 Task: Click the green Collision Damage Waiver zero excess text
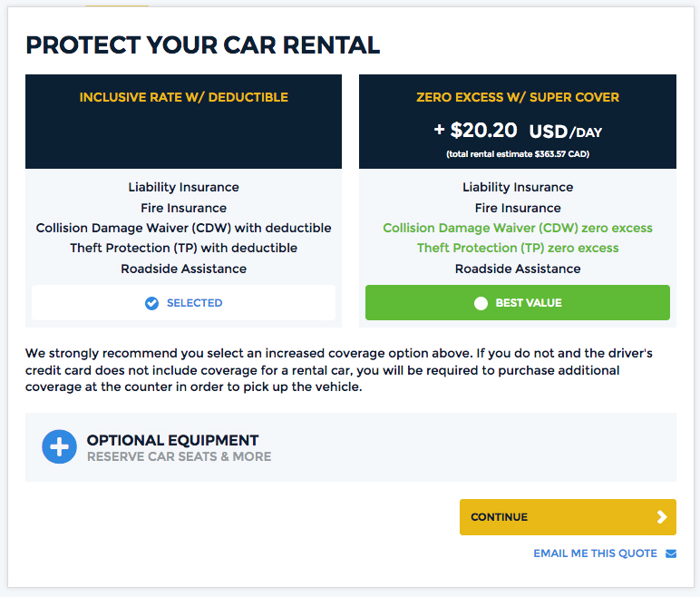point(518,228)
